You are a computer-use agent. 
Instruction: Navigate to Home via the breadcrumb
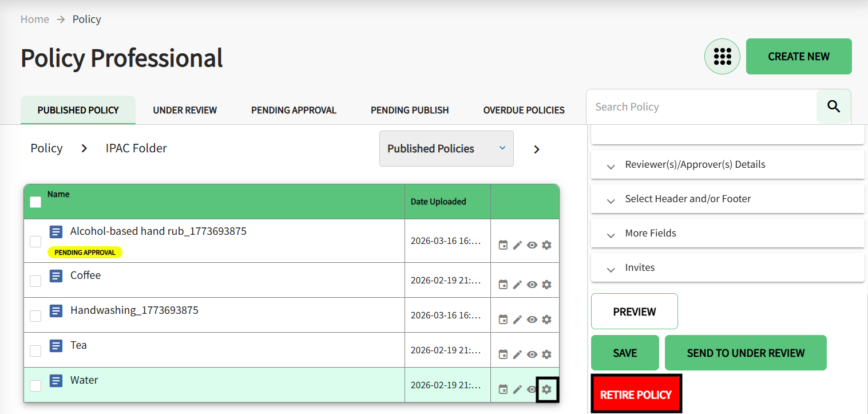click(x=35, y=19)
